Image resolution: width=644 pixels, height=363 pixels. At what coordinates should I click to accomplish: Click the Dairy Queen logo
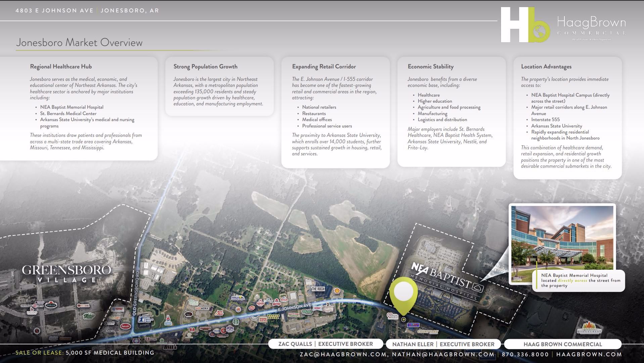(252, 308)
